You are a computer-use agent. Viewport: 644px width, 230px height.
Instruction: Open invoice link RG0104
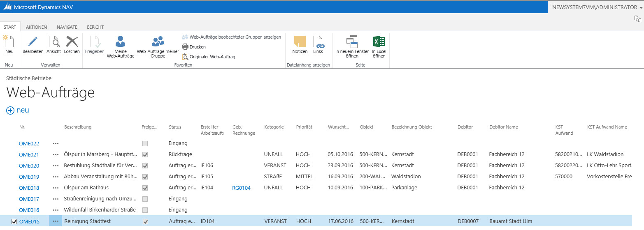click(x=242, y=188)
